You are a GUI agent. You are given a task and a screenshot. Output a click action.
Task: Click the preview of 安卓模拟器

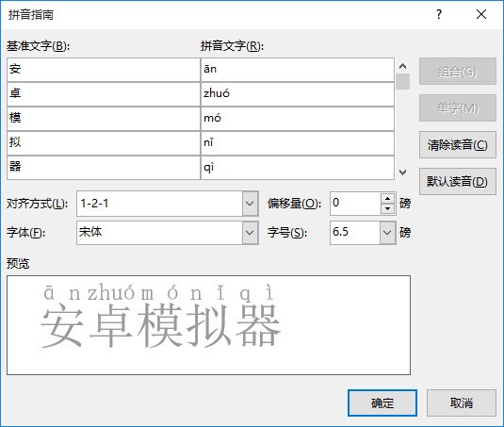point(161,317)
